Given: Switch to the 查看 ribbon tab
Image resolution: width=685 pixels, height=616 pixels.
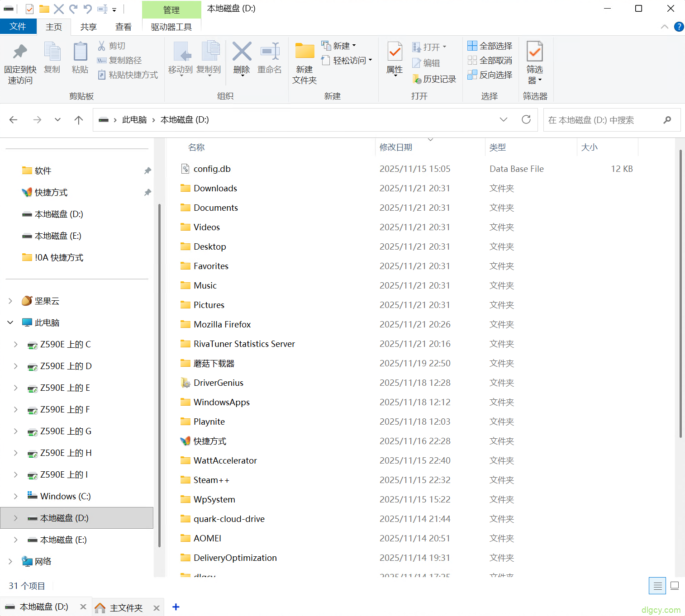Looking at the screenshot, I should pos(123,26).
